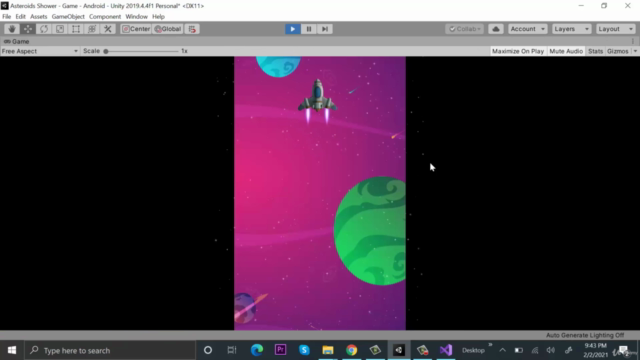640x360 pixels.
Task: Select the Transform tool
Action: [92, 29]
